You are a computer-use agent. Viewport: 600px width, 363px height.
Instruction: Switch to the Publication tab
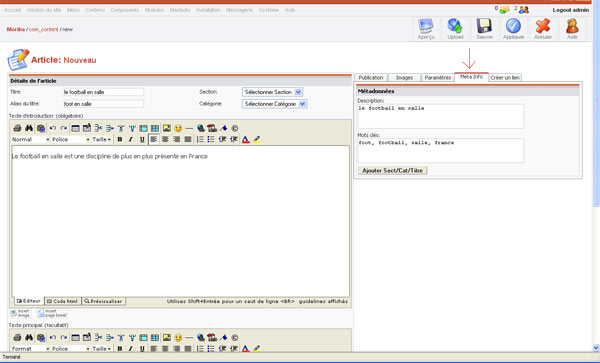(x=371, y=78)
